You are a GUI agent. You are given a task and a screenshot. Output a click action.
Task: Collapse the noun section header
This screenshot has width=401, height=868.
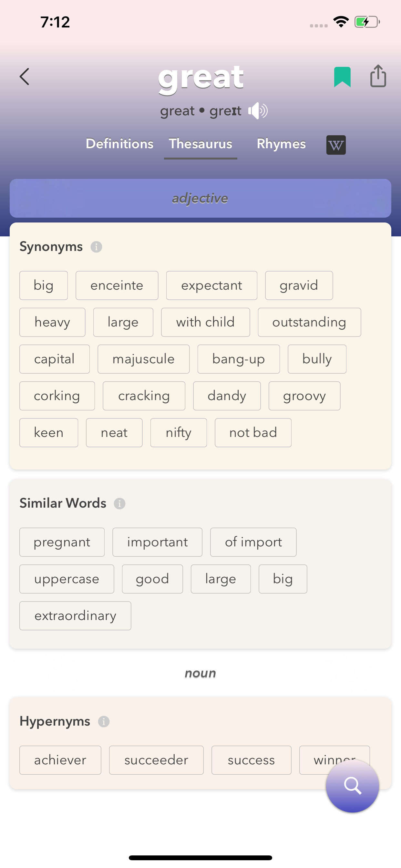pos(200,673)
